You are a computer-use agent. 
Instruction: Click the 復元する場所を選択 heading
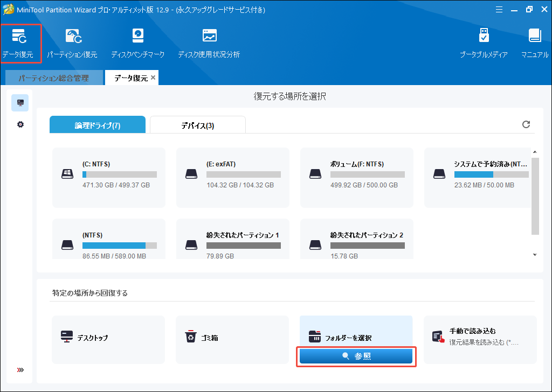pos(289,96)
